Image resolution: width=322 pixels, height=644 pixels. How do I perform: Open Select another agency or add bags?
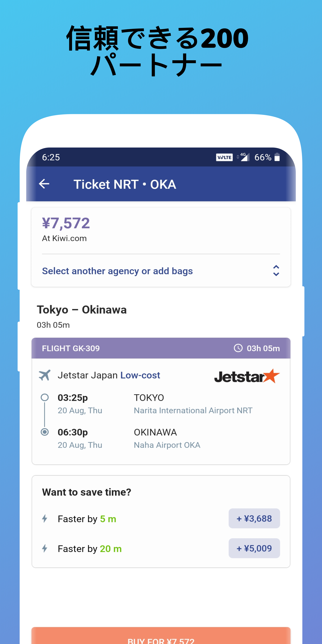pyautogui.click(x=117, y=271)
